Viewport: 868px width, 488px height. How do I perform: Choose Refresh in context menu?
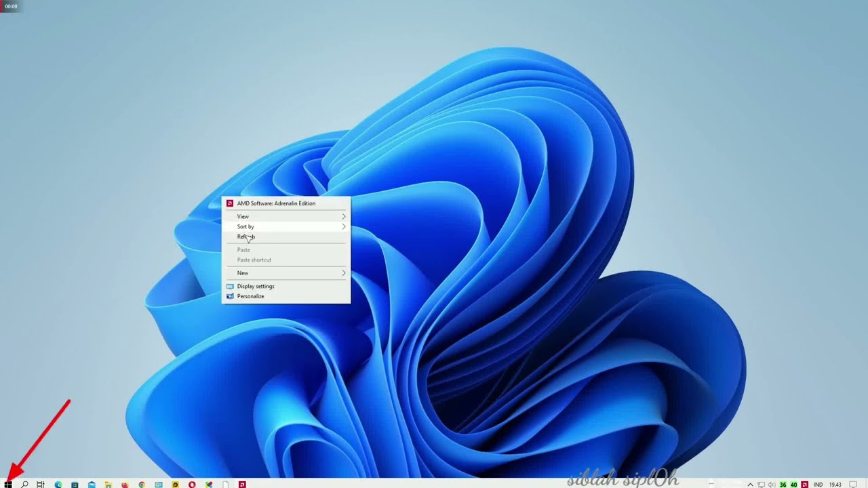[x=286, y=237]
